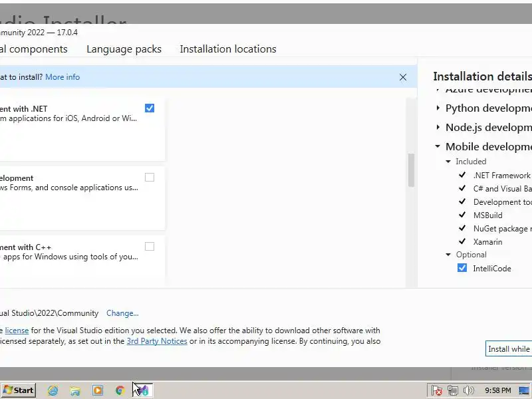Collapse the Mobile development details section
This screenshot has width=532, height=399.
coord(438,146)
